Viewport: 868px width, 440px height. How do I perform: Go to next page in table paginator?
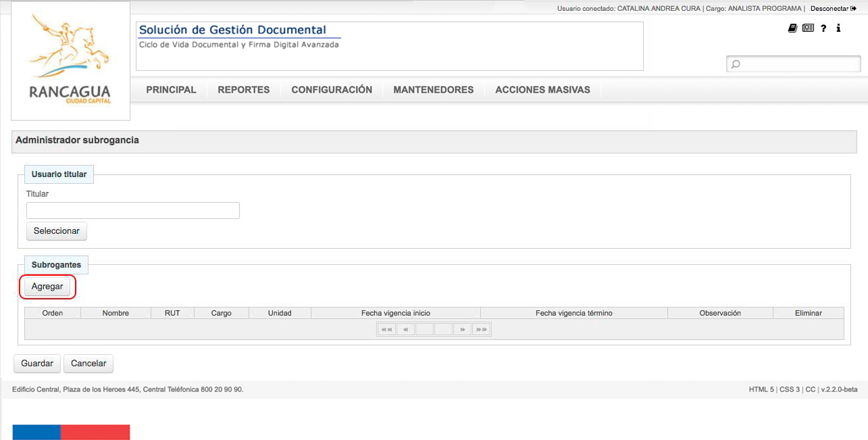coord(463,330)
